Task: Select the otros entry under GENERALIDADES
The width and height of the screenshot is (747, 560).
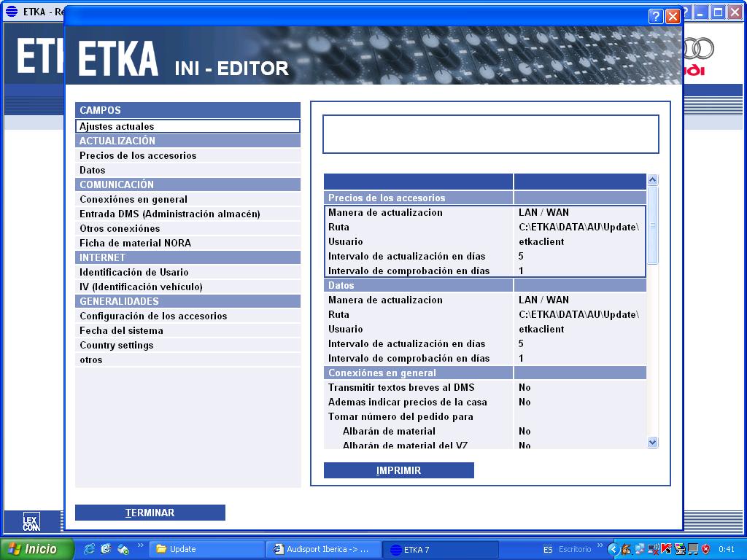Action: [x=187, y=360]
